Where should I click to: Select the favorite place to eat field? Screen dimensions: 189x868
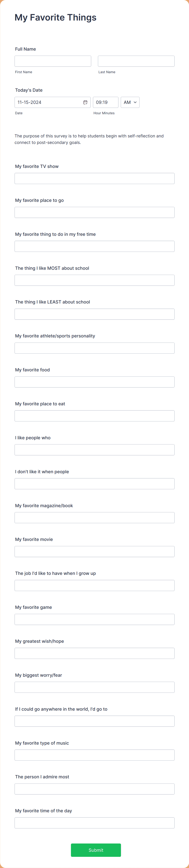click(x=94, y=416)
